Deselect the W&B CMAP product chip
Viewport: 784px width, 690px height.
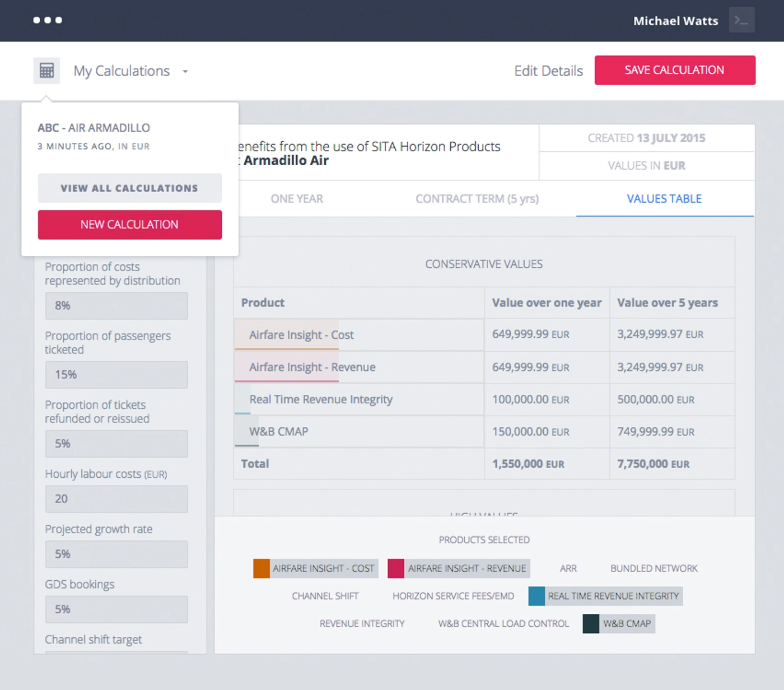click(x=618, y=623)
